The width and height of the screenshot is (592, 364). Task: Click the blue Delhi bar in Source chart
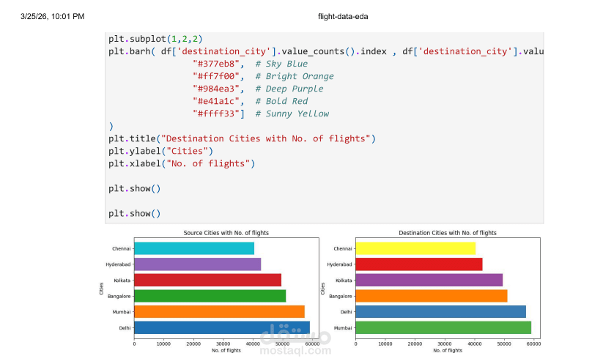222,328
